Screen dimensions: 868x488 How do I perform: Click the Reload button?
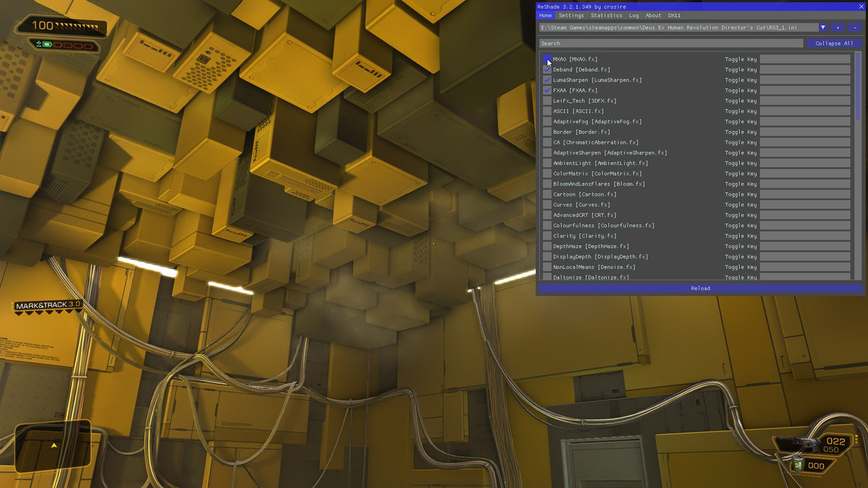coord(701,288)
